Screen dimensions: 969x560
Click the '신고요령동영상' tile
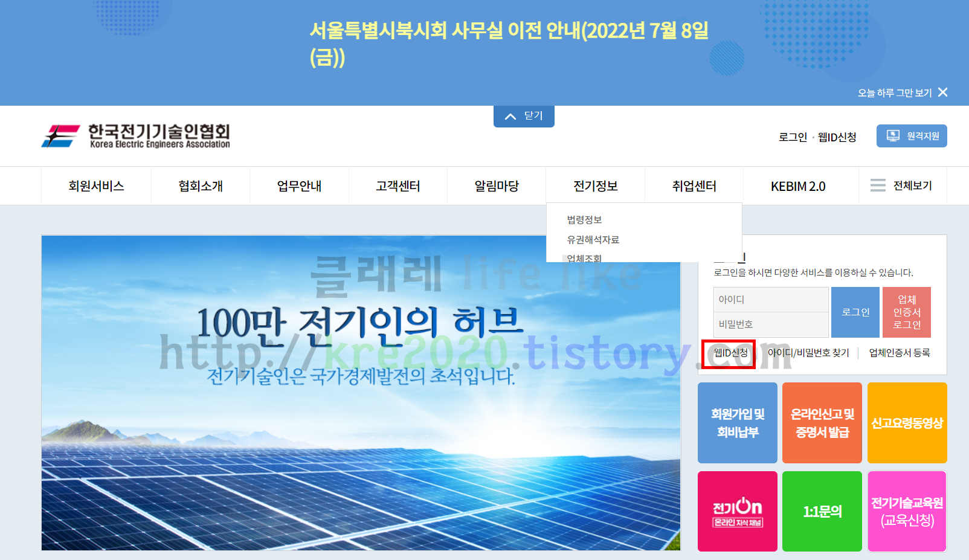coord(907,423)
